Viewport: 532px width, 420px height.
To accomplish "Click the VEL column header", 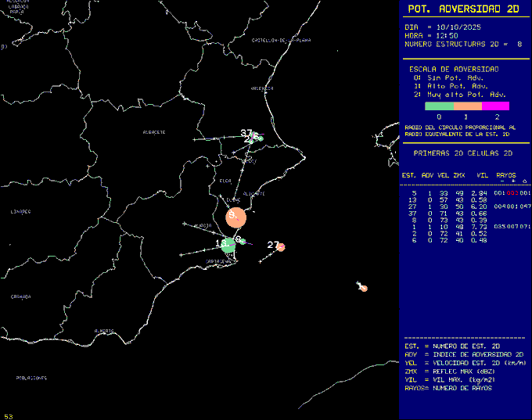I will click(x=443, y=175).
